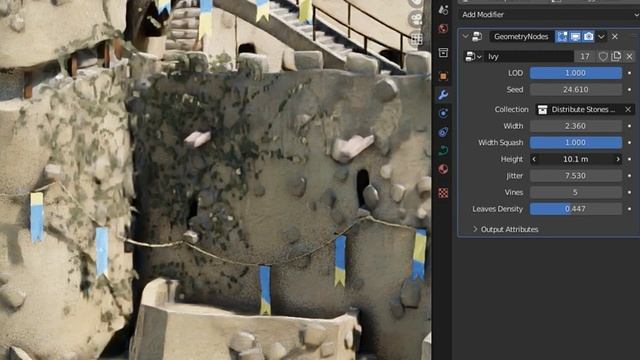
Task: Collapse the GeometryNodes modifier panel
Action: [465, 37]
